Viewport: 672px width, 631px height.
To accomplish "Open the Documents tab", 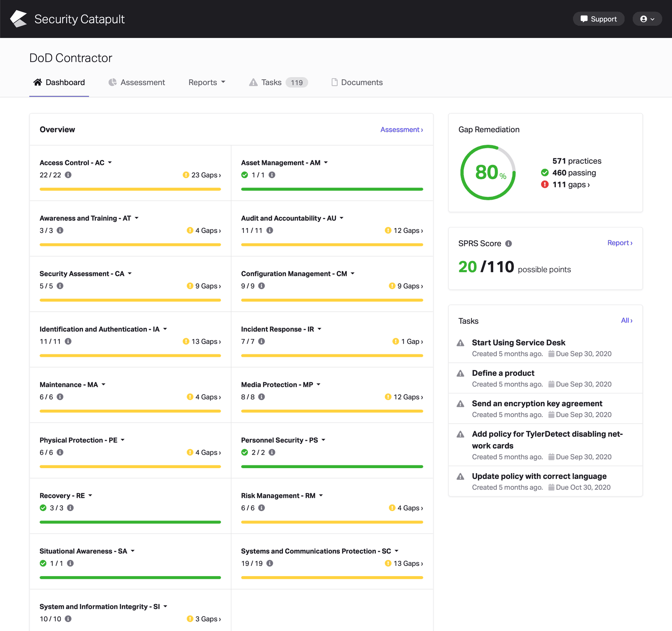I will (x=357, y=82).
